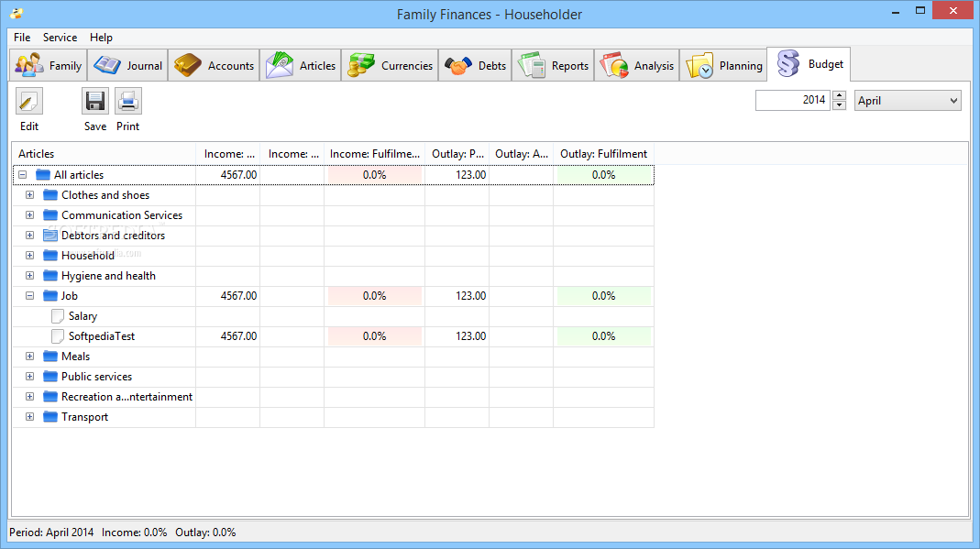Click status bar Outlay: 0.0% text
Image resolution: width=980 pixels, height=549 pixels.
tap(205, 533)
